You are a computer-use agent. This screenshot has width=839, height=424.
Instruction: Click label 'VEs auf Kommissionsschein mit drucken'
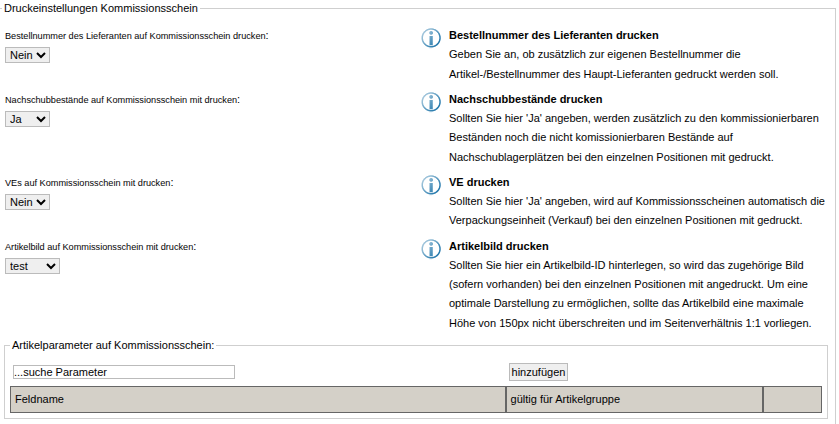pyautogui.click(x=89, y=183)
